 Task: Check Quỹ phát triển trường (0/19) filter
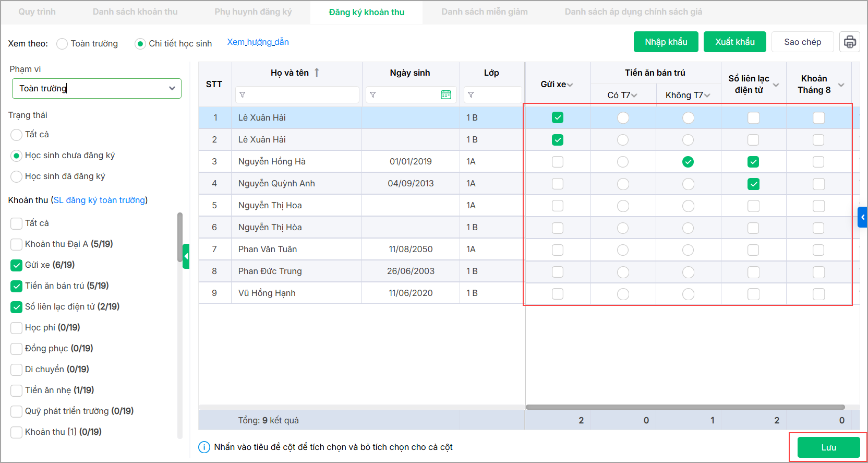pos(17,411)
